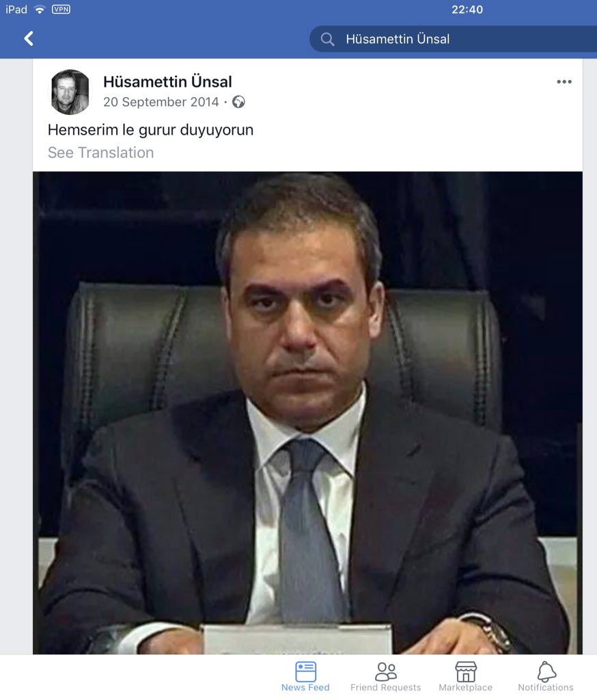This screenshot has height=700, width=597.
Task: Open the Marketplace storefront icon
Action: (466, 671)
